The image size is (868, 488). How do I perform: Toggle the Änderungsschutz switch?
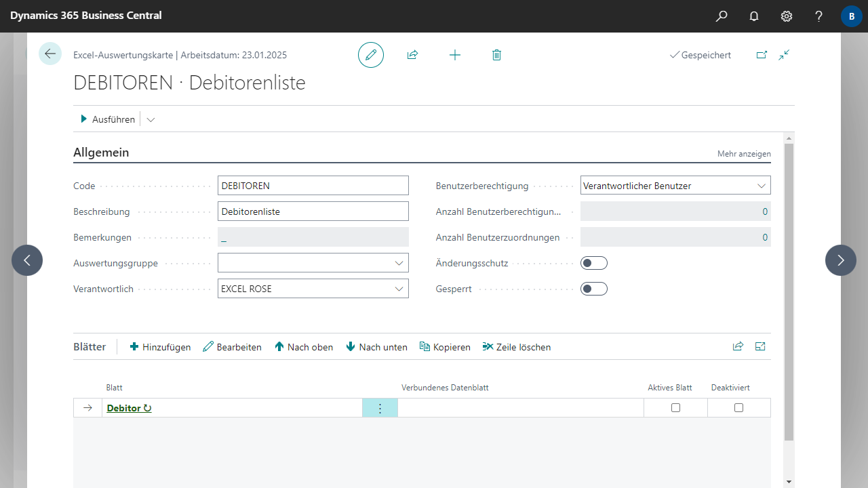594,263
